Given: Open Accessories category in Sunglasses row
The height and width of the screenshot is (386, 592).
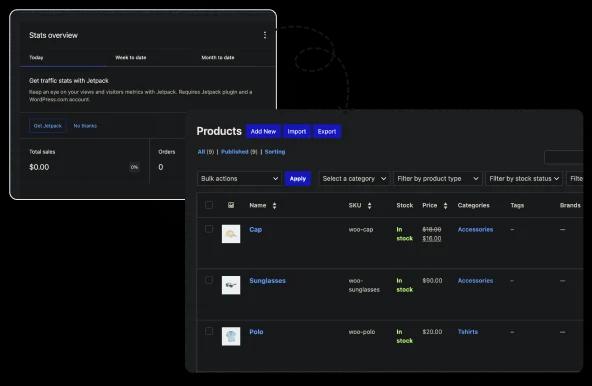Looking at the screenshot, I should [x=475, y=281].
